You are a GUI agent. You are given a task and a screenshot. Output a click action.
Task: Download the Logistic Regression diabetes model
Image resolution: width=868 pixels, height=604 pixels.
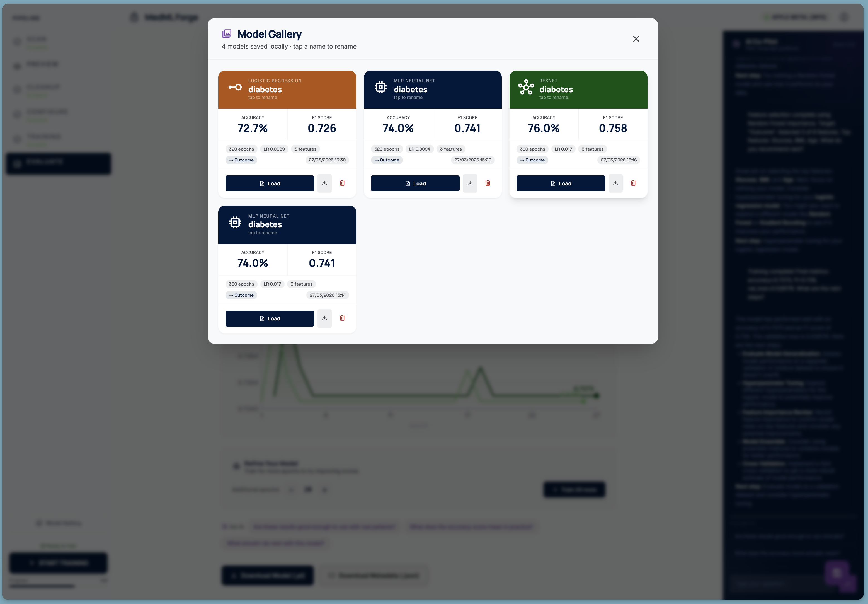(x=324, y=183)
